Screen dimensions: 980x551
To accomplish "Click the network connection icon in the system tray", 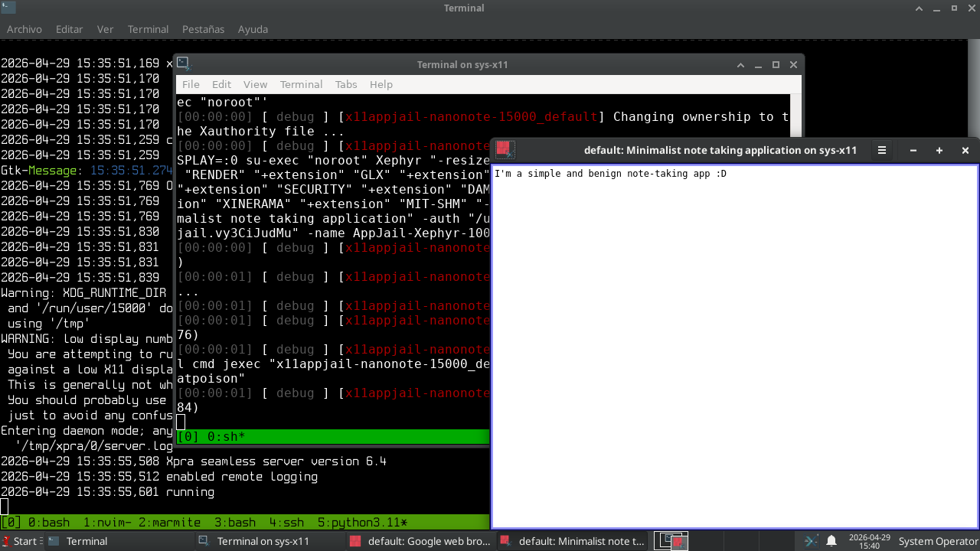I will 811,541.
